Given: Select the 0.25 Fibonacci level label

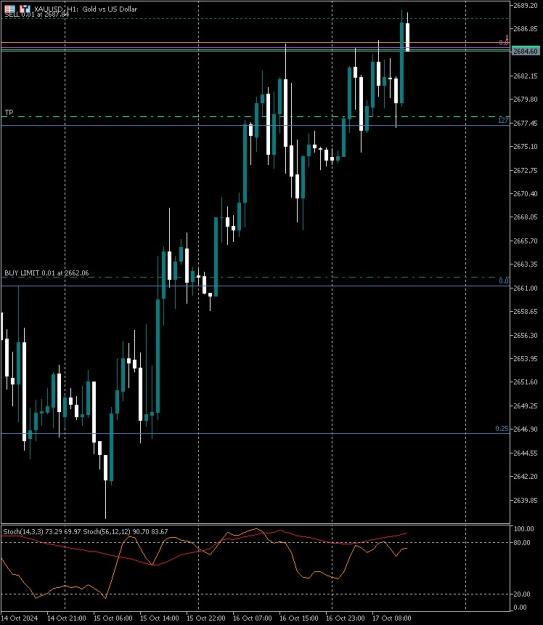Looking at the screenshot, I should (502, 428).
